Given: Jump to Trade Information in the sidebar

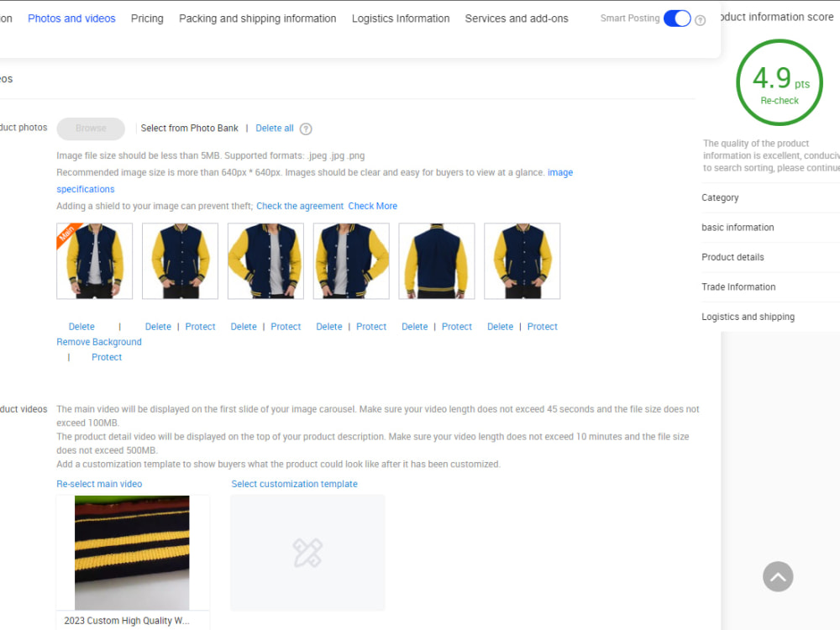Looking at the screenshot, I should tap(738, 286).
